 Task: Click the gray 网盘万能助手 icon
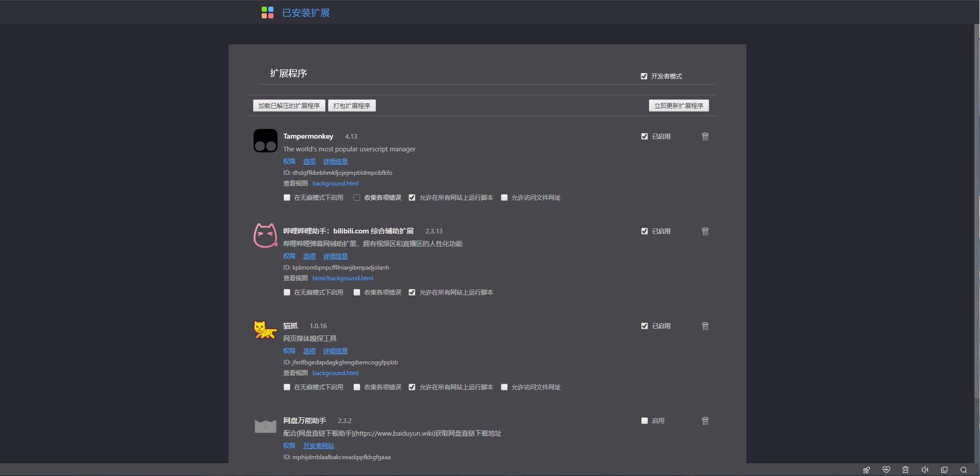pyautogui.click(x=265, y=426)
